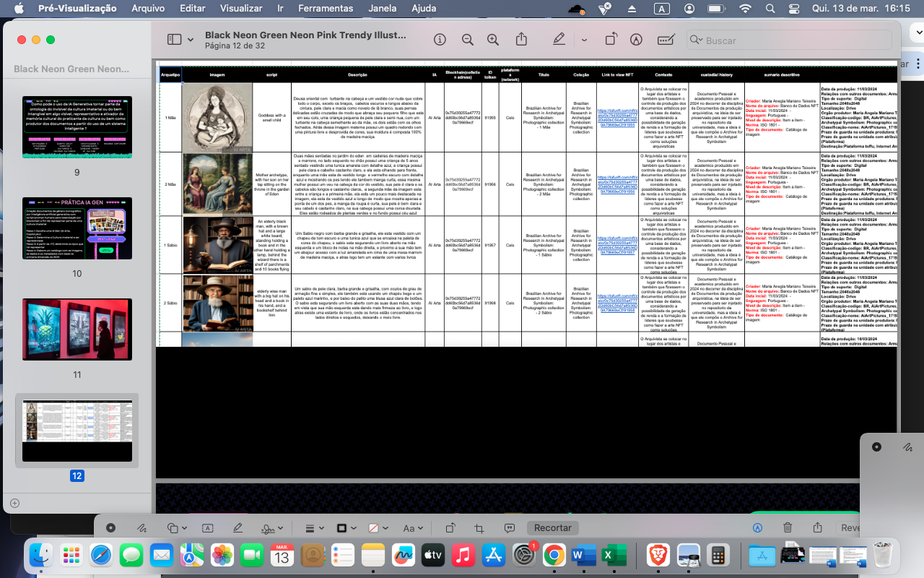Rotate the page with the toolbar icon
The width and height of the screenshot is (924, 578).
(611, 40)
